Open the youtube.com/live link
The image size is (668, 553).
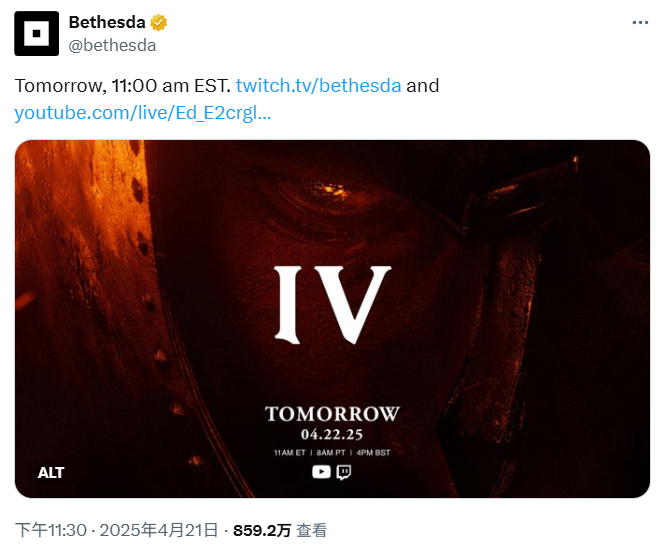(142, 113)
